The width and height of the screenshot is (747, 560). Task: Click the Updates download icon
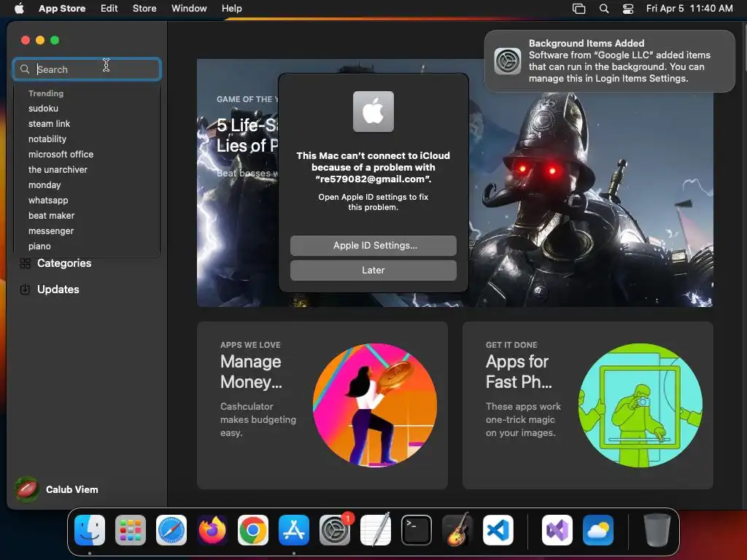coord(26,289)
